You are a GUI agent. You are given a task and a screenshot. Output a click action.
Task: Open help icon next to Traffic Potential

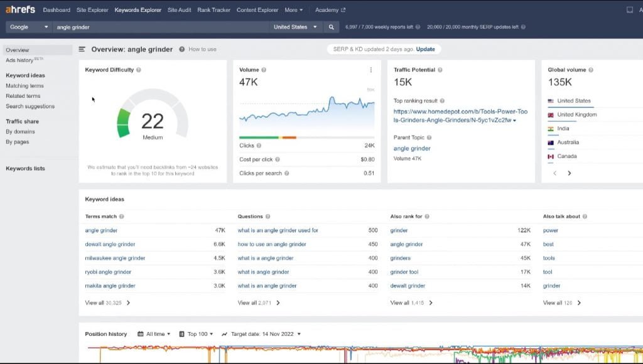pyautogui.click(x=440, y=70)
